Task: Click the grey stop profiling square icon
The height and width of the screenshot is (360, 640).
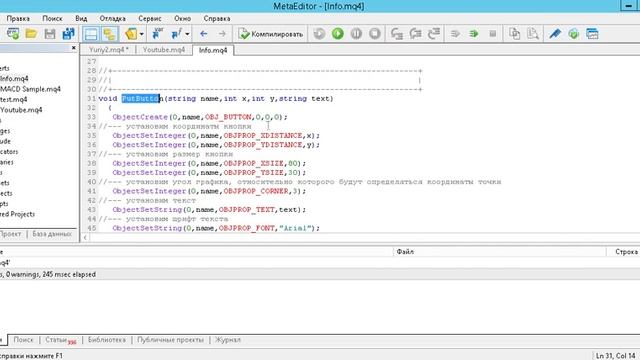Action: 493,34
